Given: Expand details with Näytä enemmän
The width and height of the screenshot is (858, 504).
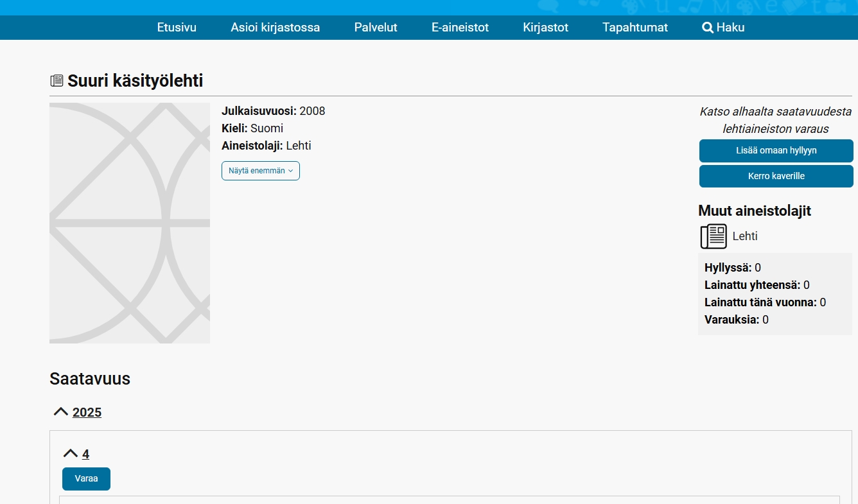Looking at the screenshot, I should coord(261,171).
